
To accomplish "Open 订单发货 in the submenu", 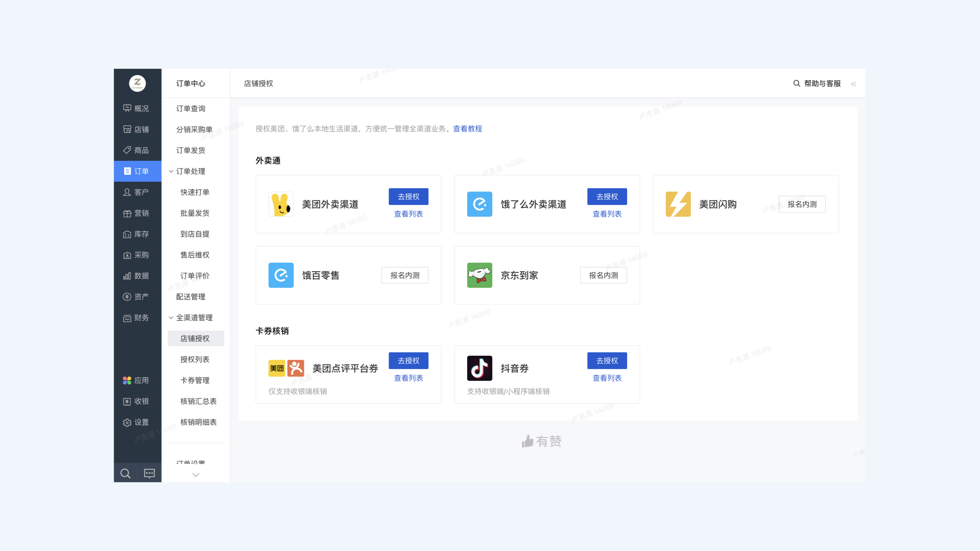I will [191, 150].
